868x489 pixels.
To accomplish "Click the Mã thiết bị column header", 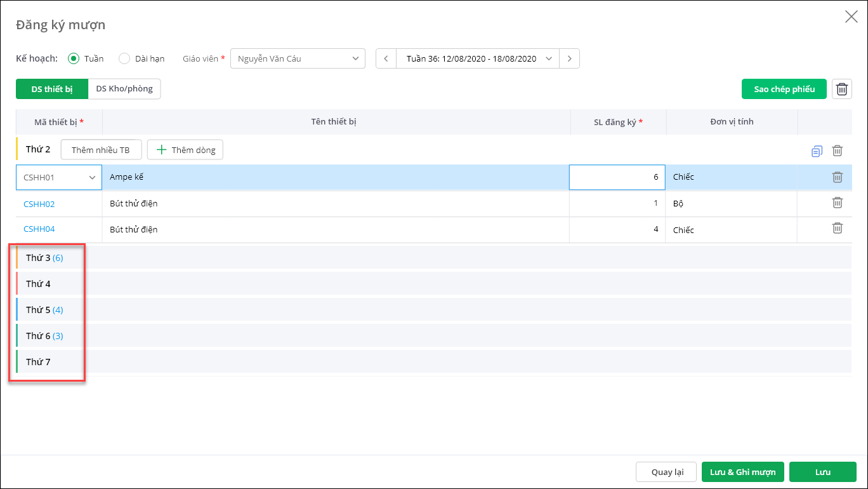I will (59, 121).
